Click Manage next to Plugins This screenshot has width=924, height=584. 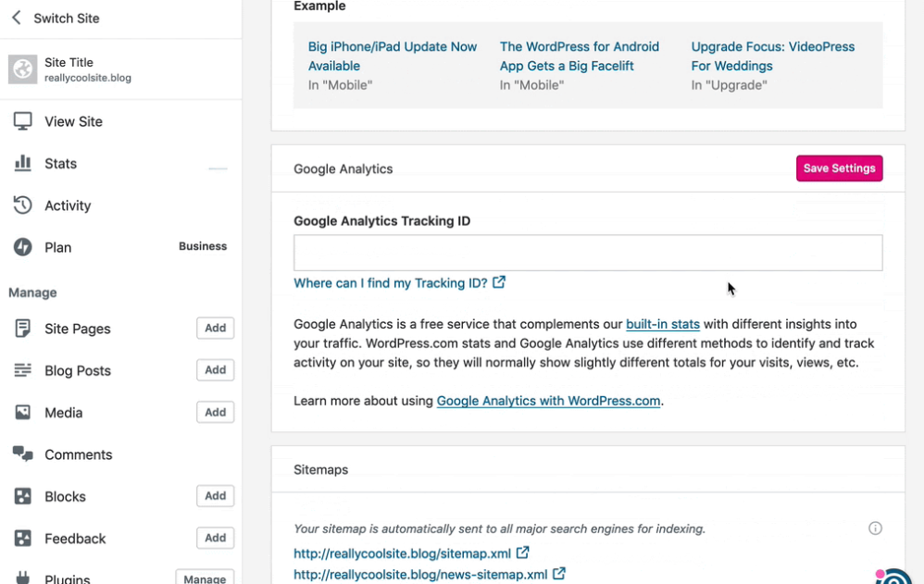pos(205,578)
